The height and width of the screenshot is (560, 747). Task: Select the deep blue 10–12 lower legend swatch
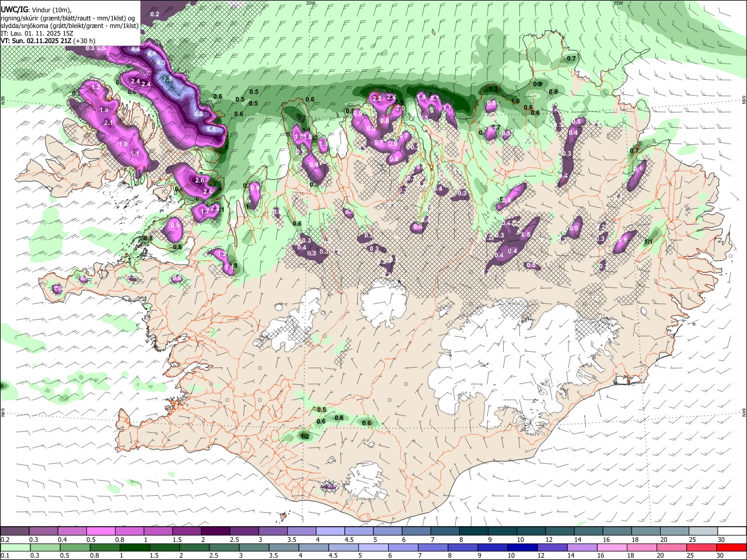pyautogui.click(x=522, y=547)
